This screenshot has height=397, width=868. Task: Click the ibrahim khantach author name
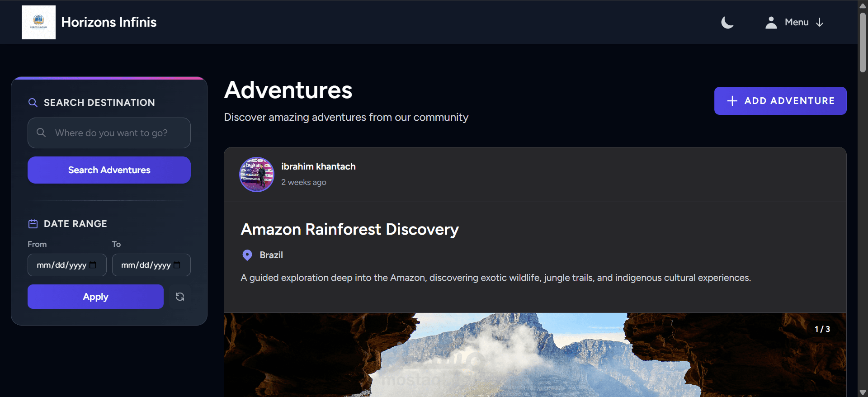[x=318, y=166]
